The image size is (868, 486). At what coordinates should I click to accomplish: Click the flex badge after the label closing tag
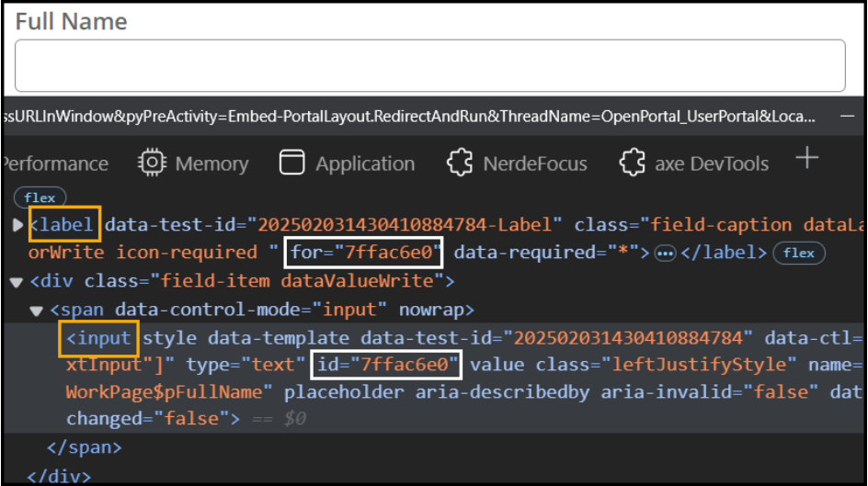point(799,254)
